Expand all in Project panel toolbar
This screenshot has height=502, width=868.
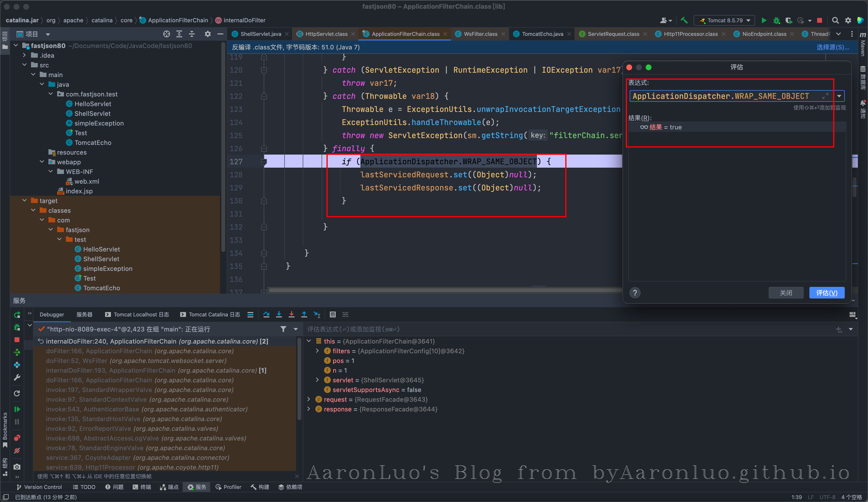click(179, 34)
